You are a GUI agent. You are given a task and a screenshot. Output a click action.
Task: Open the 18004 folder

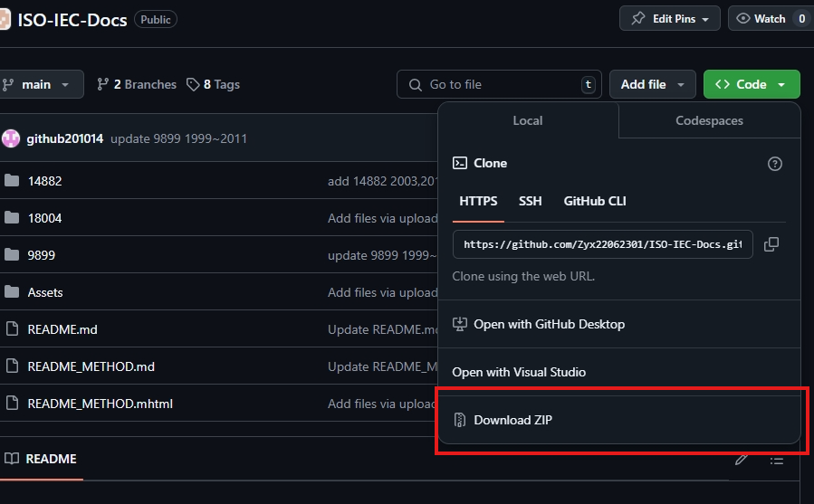[x=44, y=218]
